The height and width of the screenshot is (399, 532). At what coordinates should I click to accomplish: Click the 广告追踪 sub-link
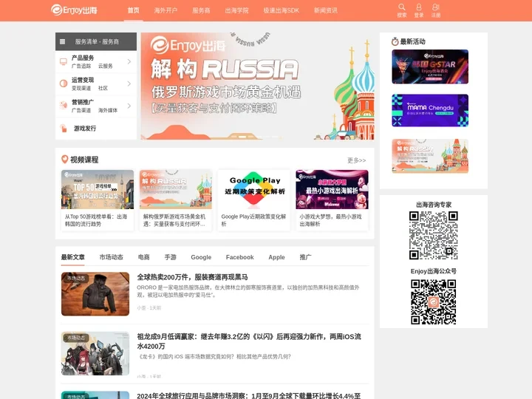(x=81, y=66)
